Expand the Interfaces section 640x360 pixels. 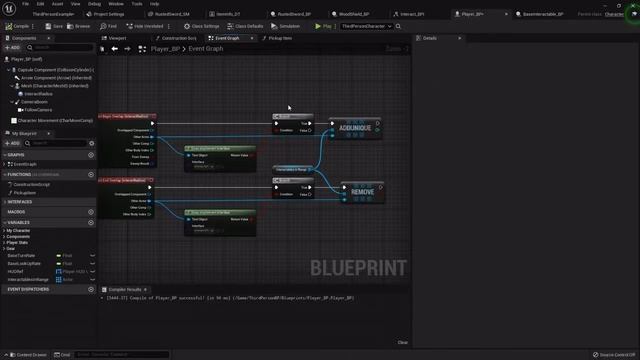[x=4, y=202]
